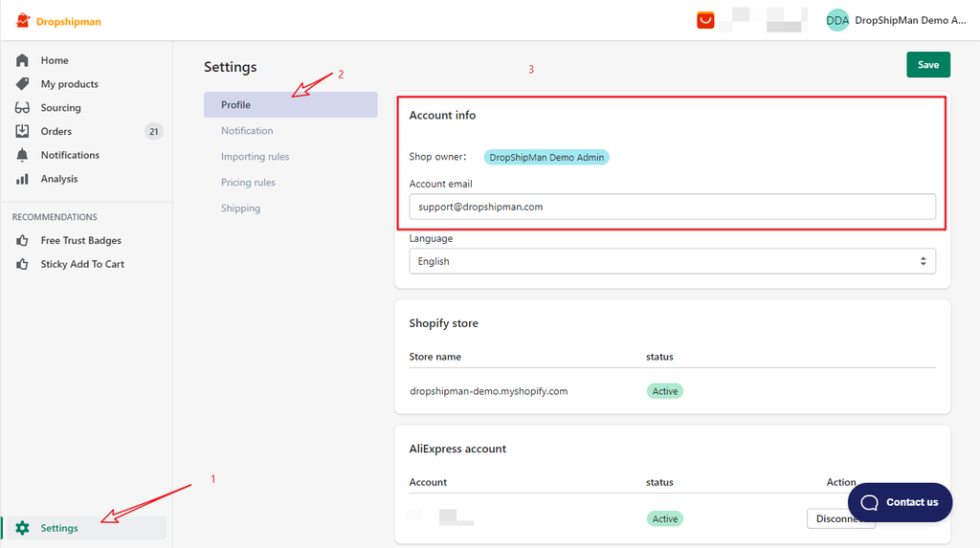This screenshot has height=548, width=980.
Task: Click dropshipman-demo.myshopify.com store name
Action: [489, 391]
